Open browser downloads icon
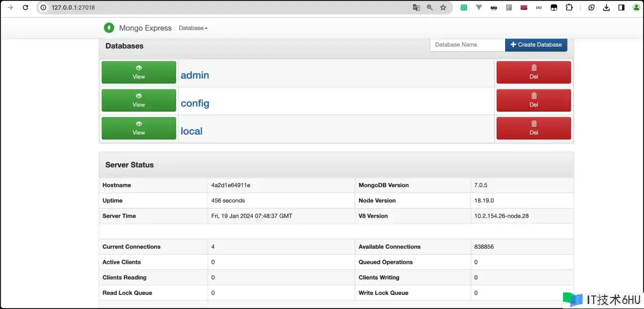This screenshot has height=309, width=644. pyautogui.click(x=606, y=8)
